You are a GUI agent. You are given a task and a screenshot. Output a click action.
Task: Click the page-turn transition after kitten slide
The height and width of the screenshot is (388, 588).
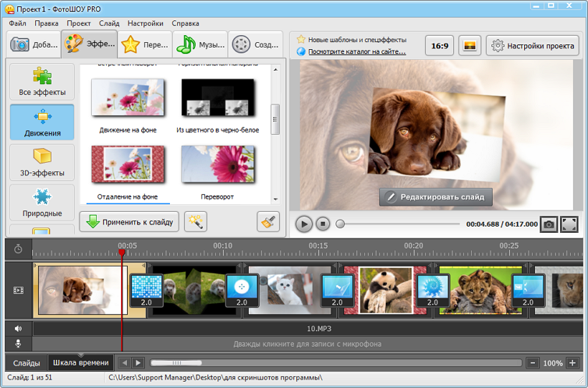337,291
